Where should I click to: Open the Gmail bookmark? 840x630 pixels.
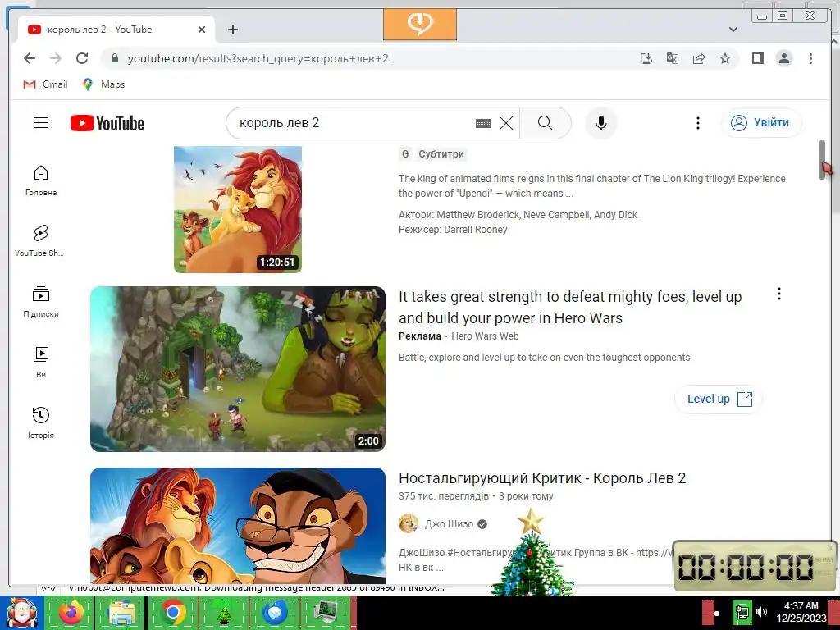pyautogui.click(x=45, y=84)
